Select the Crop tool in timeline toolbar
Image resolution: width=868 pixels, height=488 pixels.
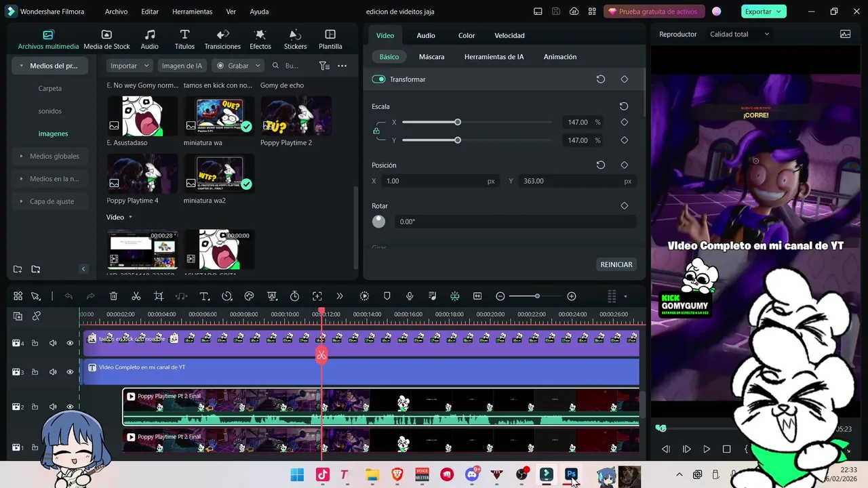(x=159, y=296)
